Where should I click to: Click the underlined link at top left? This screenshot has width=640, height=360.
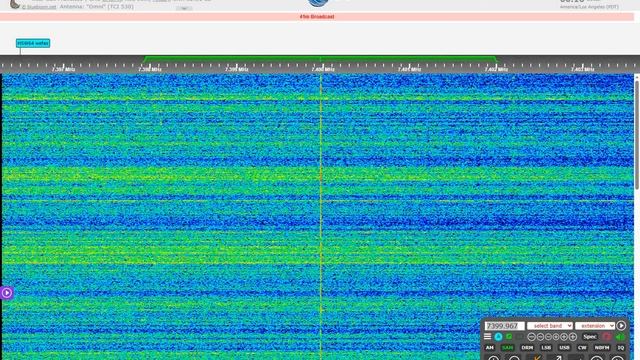click(39, 7)
